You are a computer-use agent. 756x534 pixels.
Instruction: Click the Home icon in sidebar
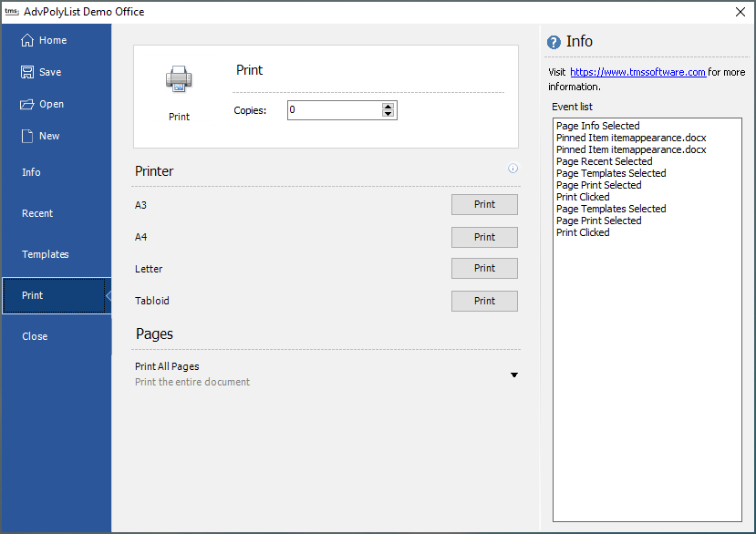point(27,40)
